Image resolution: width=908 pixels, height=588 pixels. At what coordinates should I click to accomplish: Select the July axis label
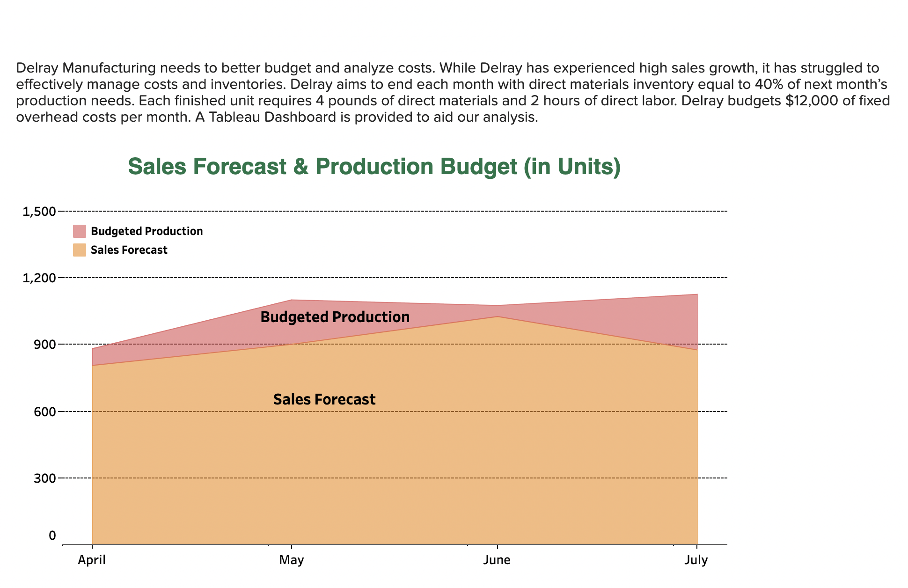(696, 560)
